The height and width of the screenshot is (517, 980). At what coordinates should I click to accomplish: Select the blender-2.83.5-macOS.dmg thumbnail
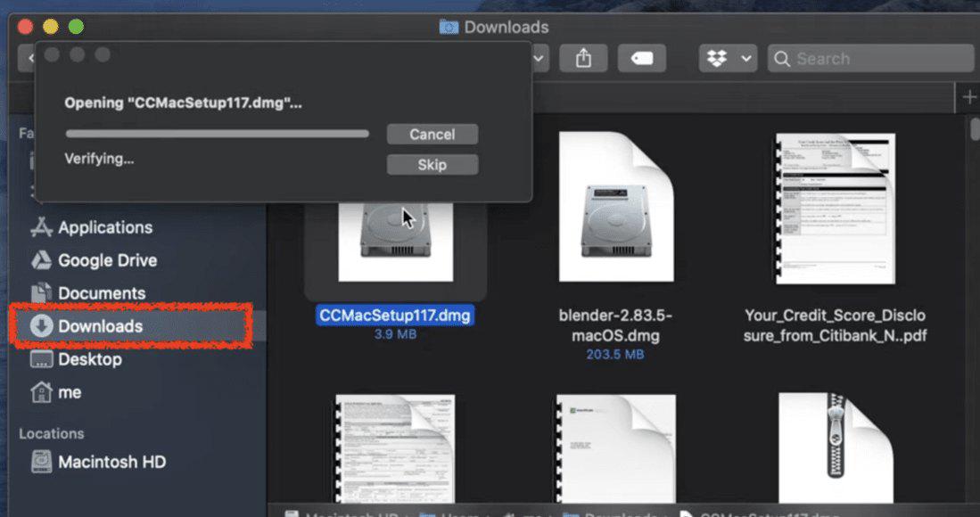(616, 207)
